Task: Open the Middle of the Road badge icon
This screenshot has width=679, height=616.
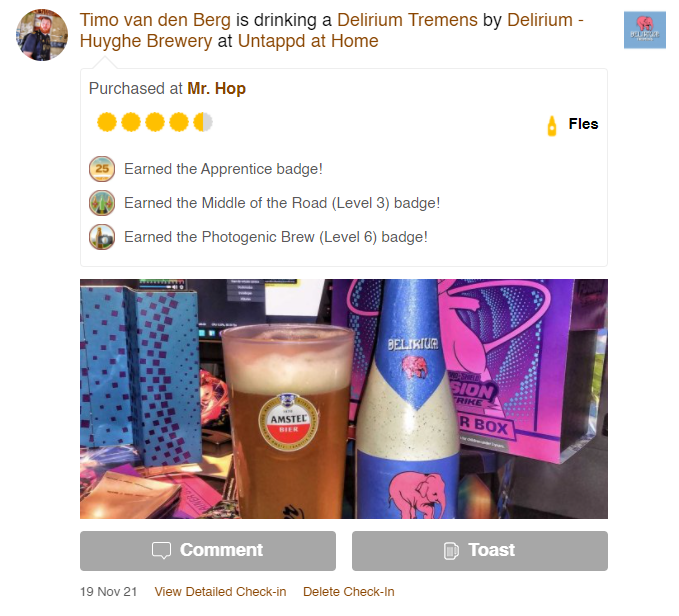Action: point(102,203)
